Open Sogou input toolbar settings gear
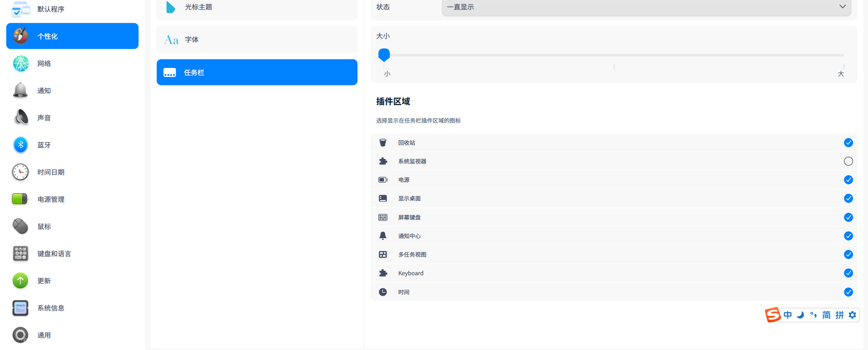Screen dimensions: 868x350 coord(853,315)
